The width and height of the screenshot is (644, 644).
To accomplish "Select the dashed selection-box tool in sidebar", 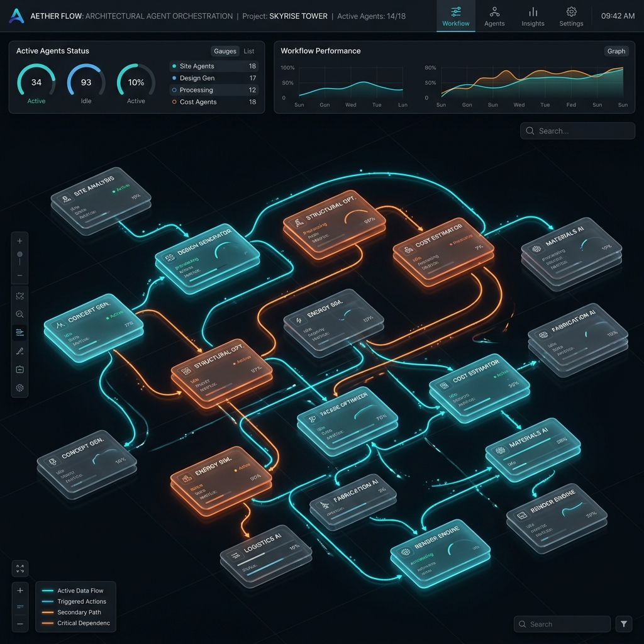I will point(19,296).
